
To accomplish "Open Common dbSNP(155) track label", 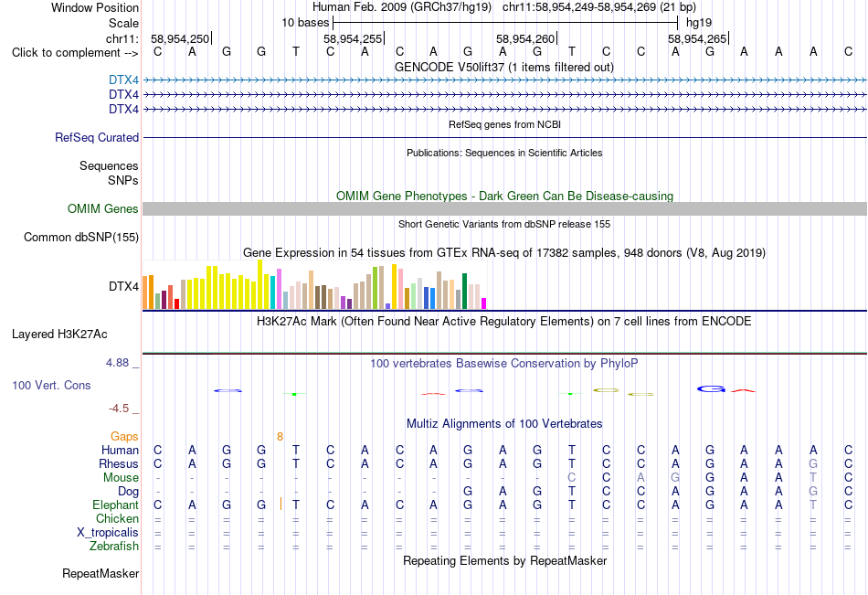I will 81,237.
